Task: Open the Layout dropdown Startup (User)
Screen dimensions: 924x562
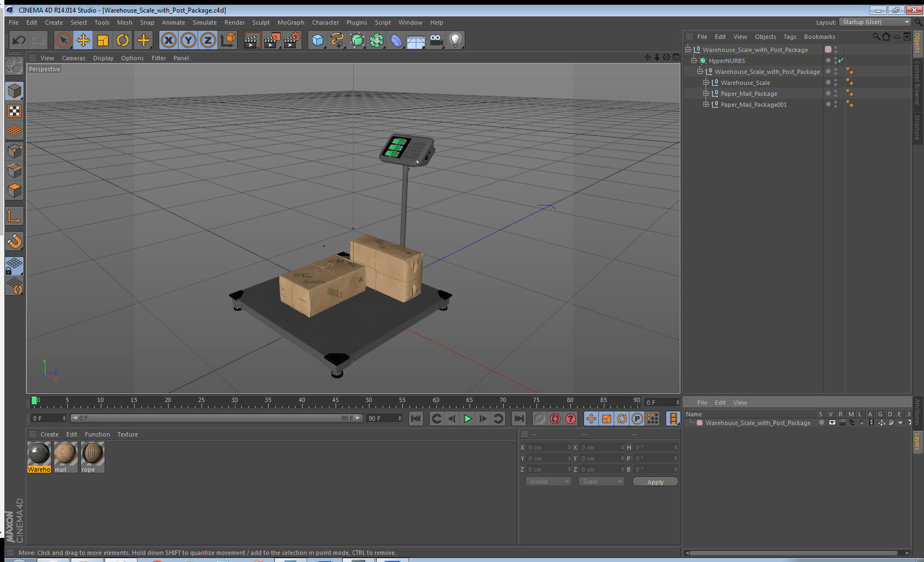Action: [875, 22]
